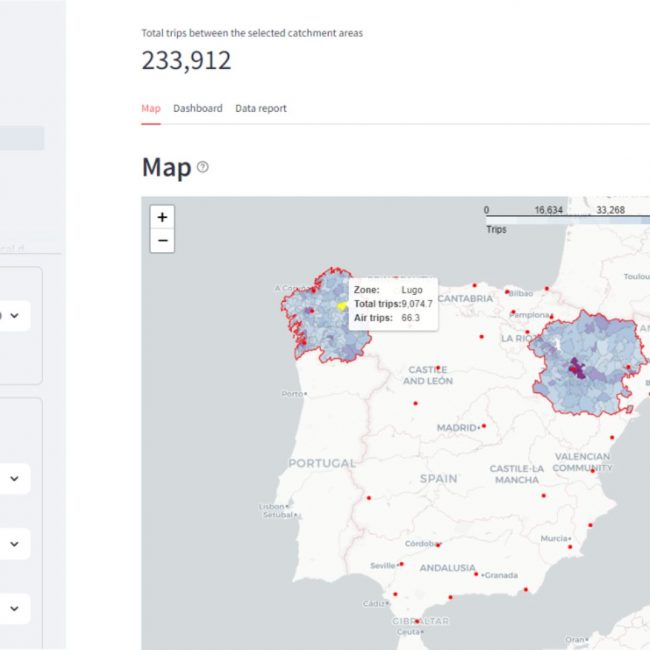650x650 pixels.
Task: Select the red marker near Madrid
Action: point(484,425)
